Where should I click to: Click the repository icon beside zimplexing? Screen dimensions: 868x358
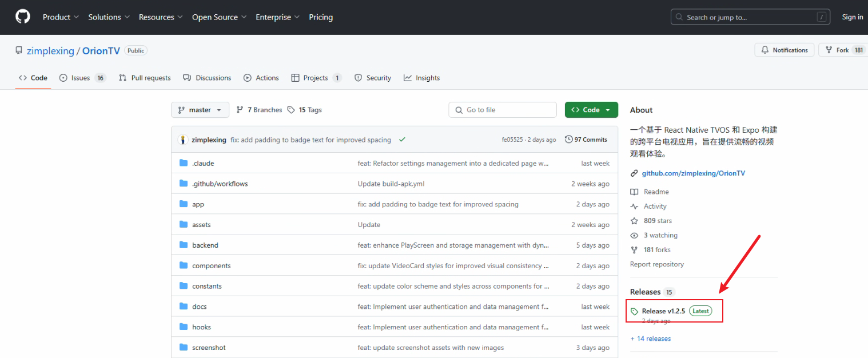pyautogui.click(x=19, y=50)
